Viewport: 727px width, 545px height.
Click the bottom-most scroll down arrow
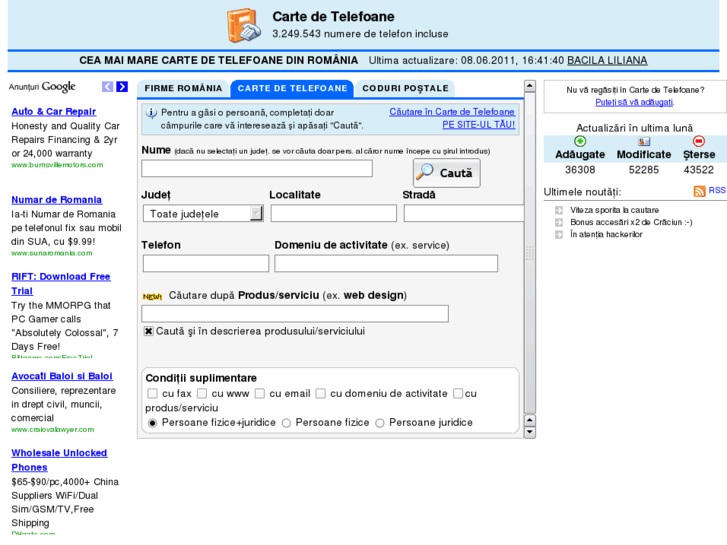529,432
